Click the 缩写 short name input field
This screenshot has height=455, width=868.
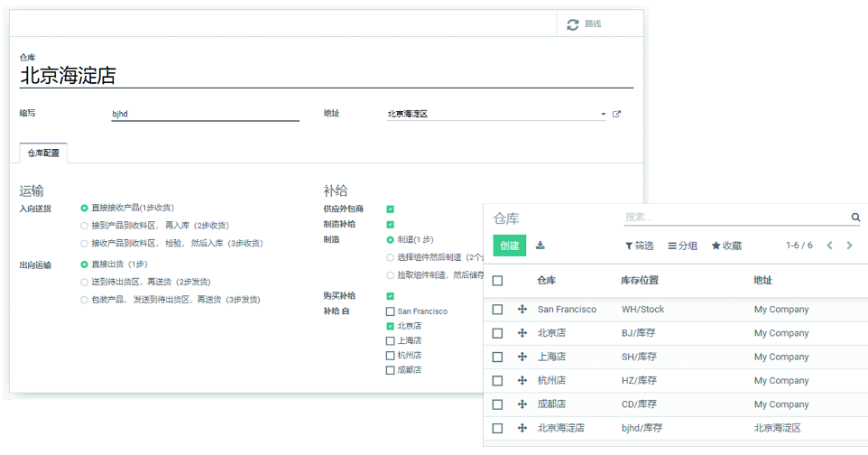[205, 115]
